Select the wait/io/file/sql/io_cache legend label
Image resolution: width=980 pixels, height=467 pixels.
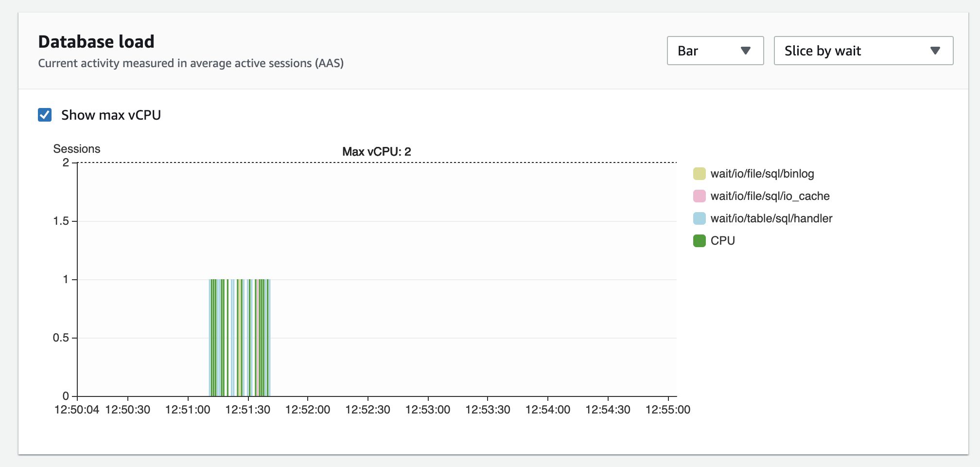point(770,196)
